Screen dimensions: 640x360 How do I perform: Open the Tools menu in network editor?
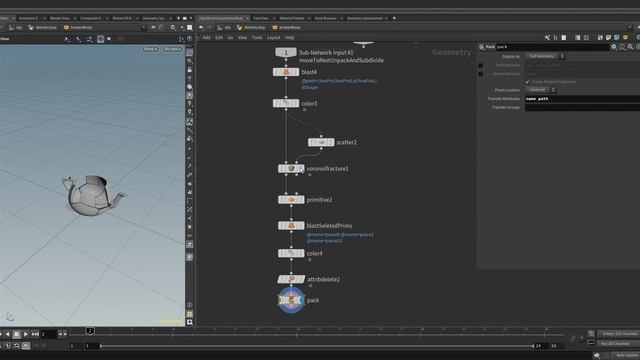click(257, 38)
